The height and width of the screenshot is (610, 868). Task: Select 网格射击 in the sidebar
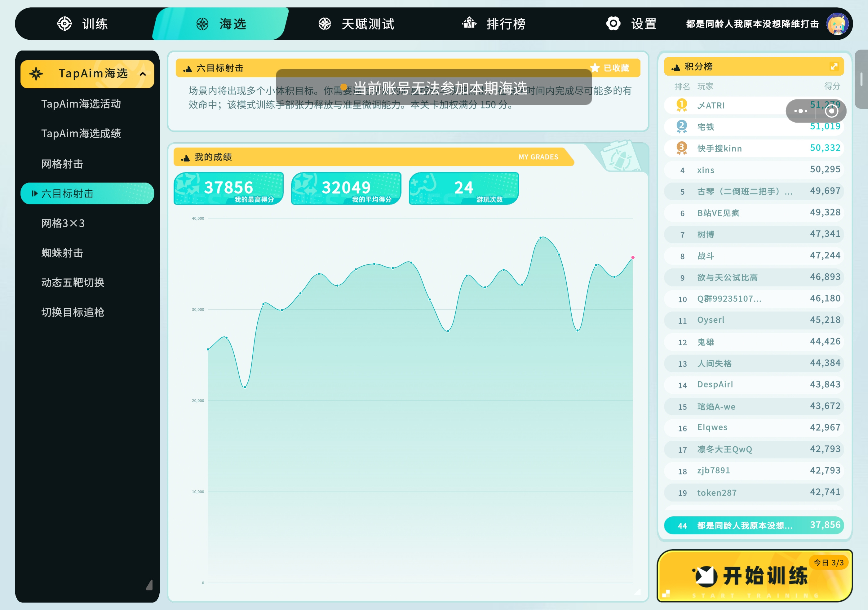(62, 164)
